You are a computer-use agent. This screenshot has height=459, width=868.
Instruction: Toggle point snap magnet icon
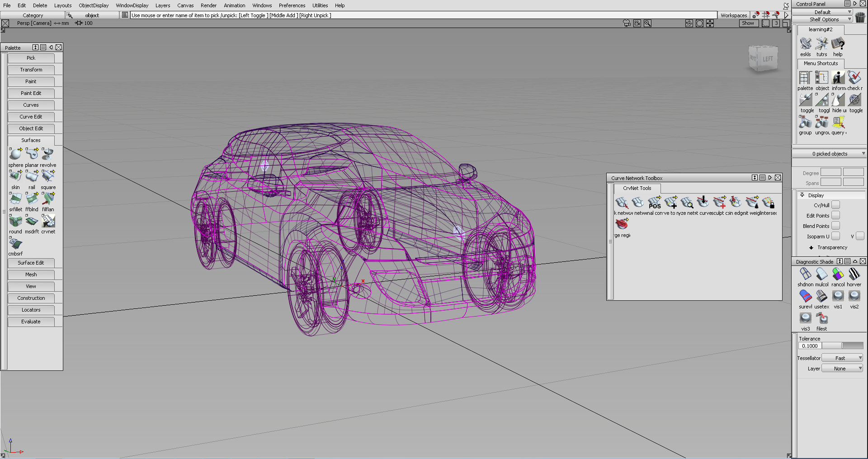[756, 15]
